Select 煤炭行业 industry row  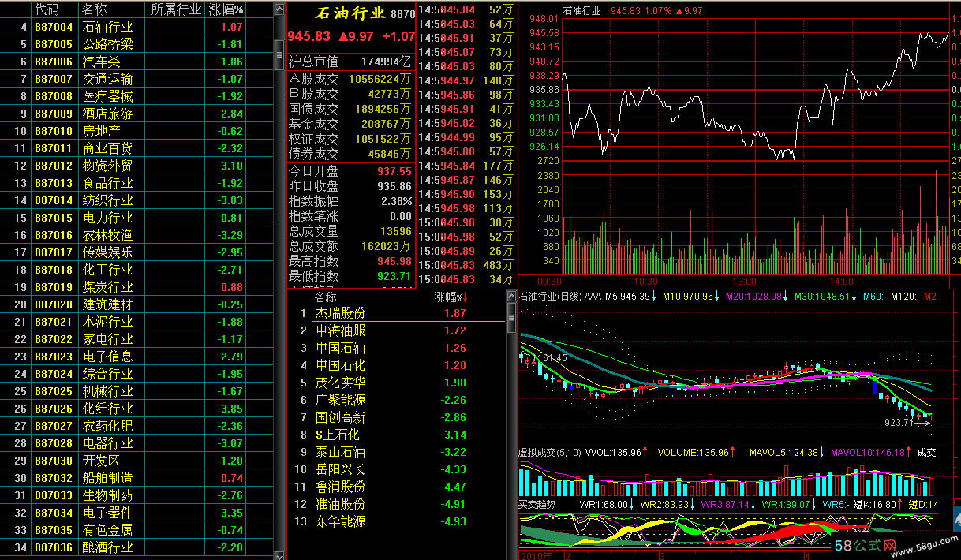[136, 287]
